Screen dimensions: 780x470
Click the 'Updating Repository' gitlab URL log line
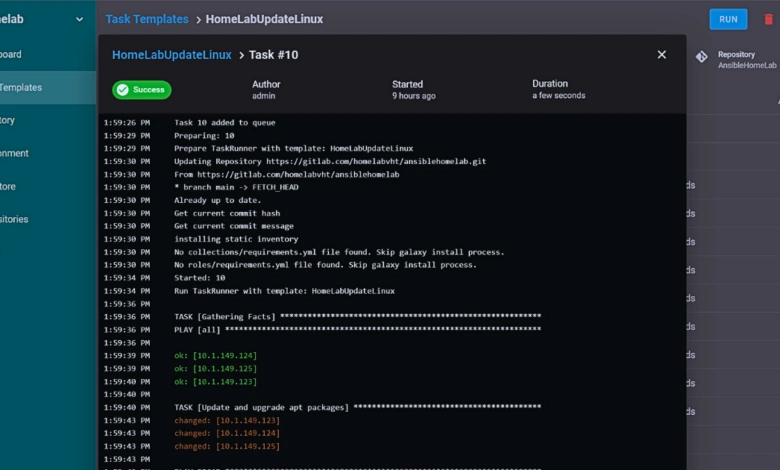330,161
